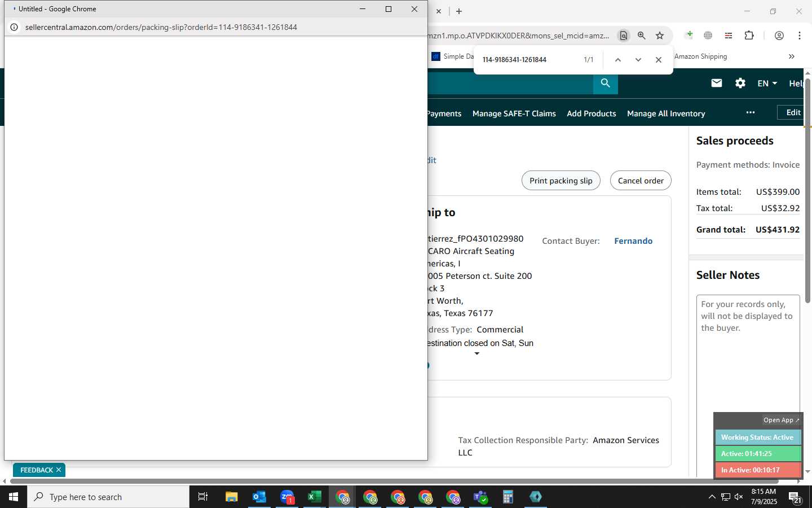The image size is (812, 508).
Task: Click the Seller Central search magnifier button
Action: point(606,84)
